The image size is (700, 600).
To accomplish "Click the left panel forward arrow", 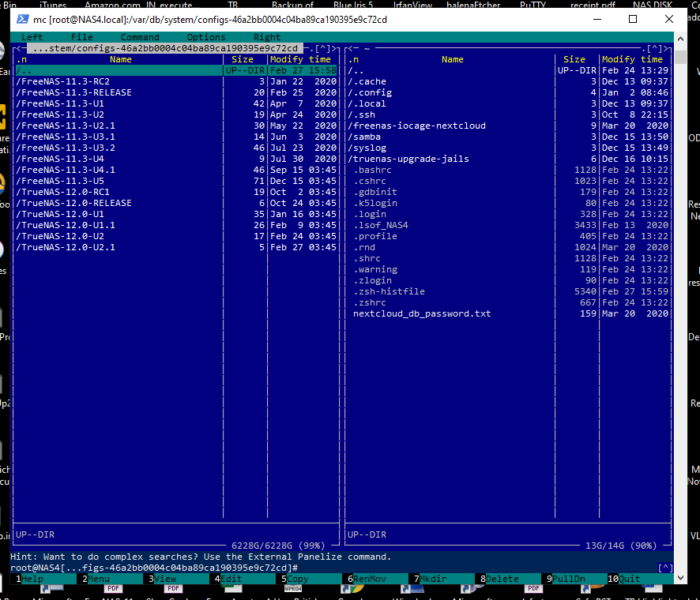I will tap(334, 48).
